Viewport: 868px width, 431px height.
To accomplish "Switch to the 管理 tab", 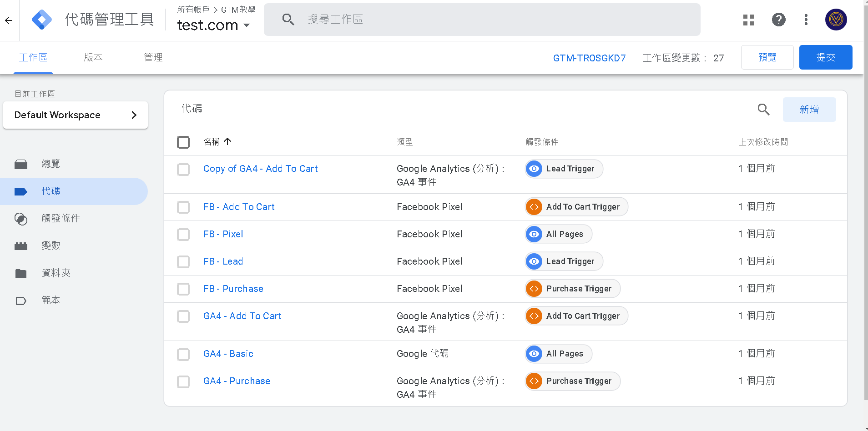I will (x=153, y=58).
